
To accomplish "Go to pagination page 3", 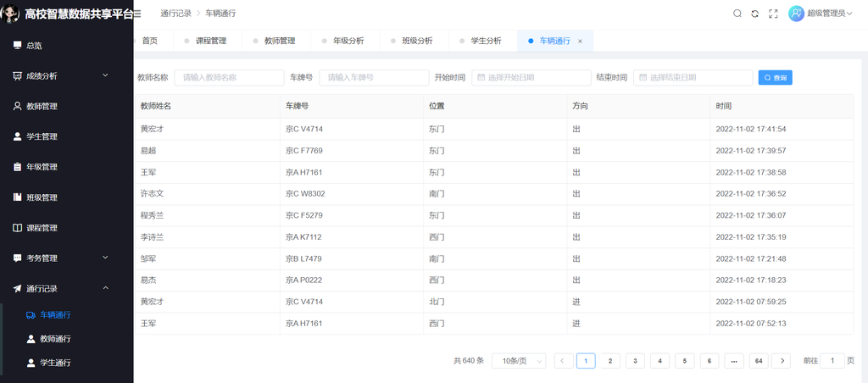I will click(x=635, y=361).
